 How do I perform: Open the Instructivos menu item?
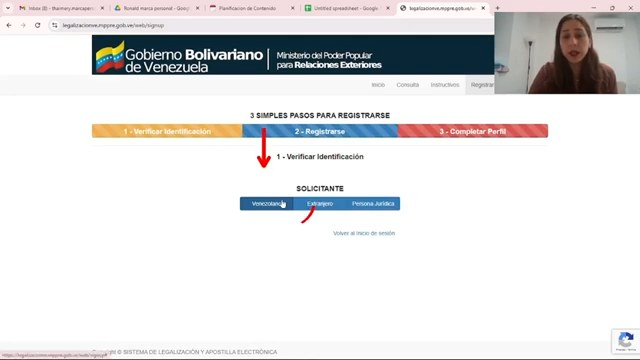click(x=444, y=85)
